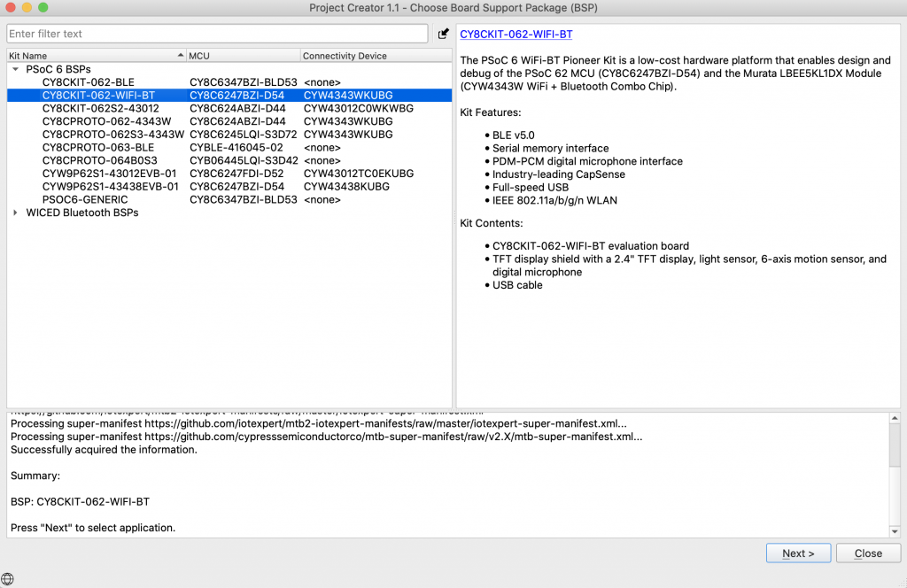Click the 'Kit Contents:' heading in description
This screenshot has height=588, width=907.
coord(491,223)
